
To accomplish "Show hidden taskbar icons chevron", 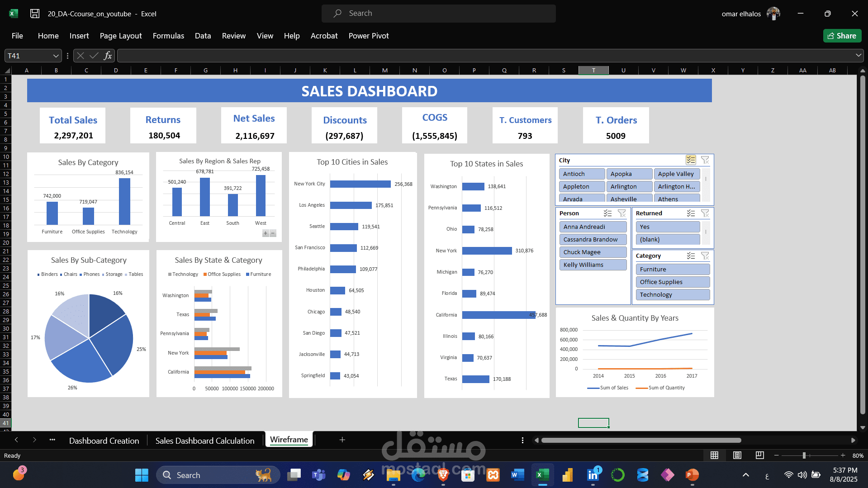I will tap(746, 475).
